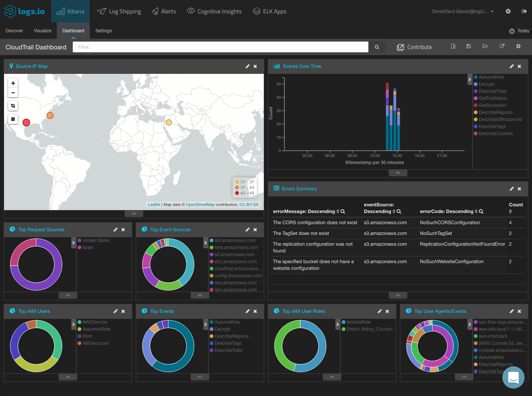Click the search magnifier button

(x=377, y=47)
